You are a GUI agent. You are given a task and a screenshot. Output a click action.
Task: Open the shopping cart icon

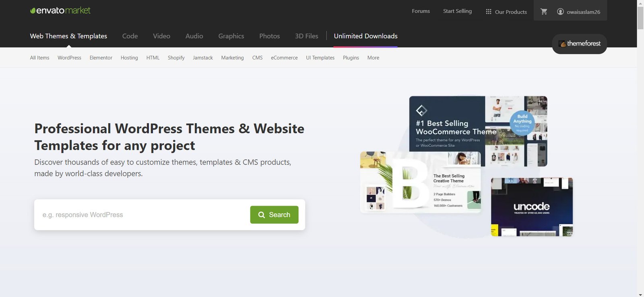click(544, 12)
